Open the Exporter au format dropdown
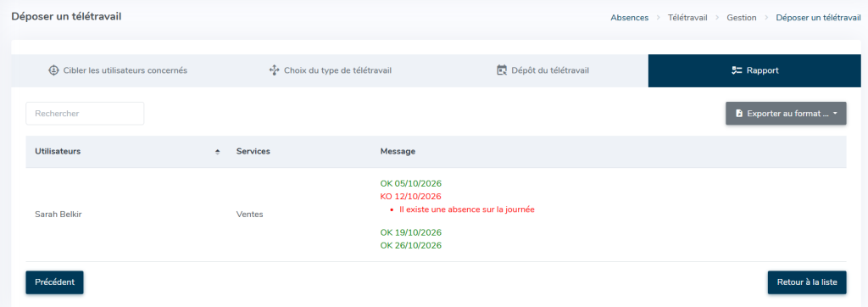Viewport: 868px width, 307px height. [786, 113]
